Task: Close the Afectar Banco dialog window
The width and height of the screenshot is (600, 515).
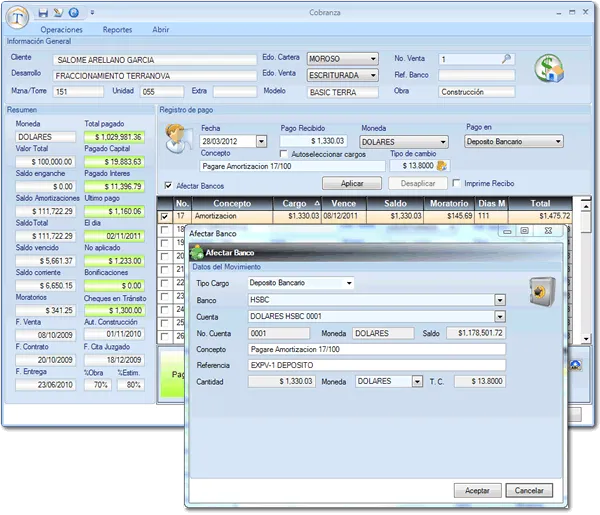Action: [548, 231]
